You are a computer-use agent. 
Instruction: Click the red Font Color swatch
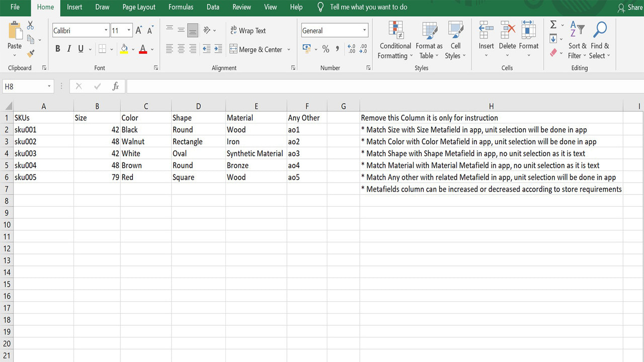[143, 51]
